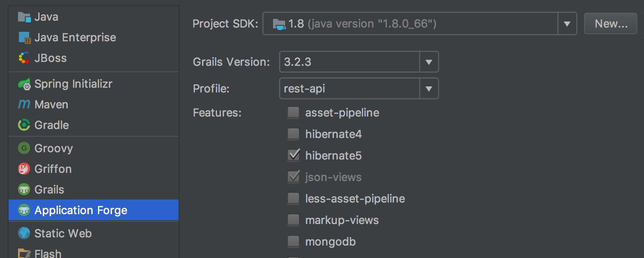The image size is (644, 258).
Task: Enable the hibernate4 feature checkbox
Action: point(294,134)
